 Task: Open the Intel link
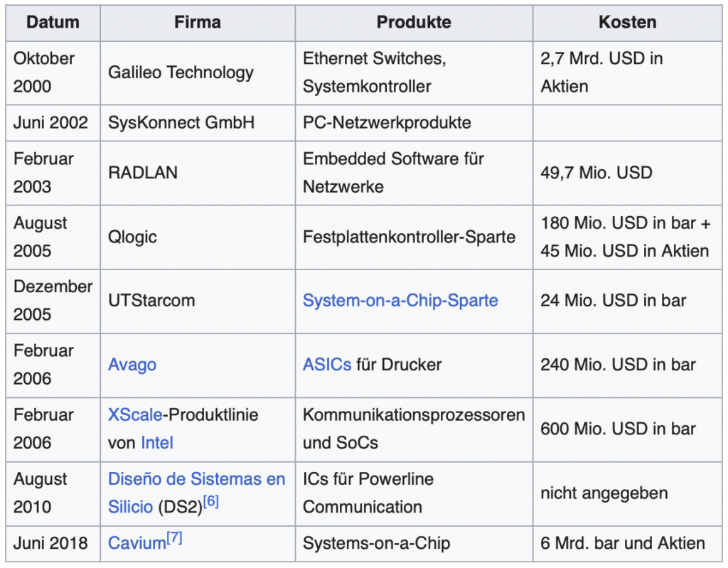pyautogui.click(x=157, y=443)
